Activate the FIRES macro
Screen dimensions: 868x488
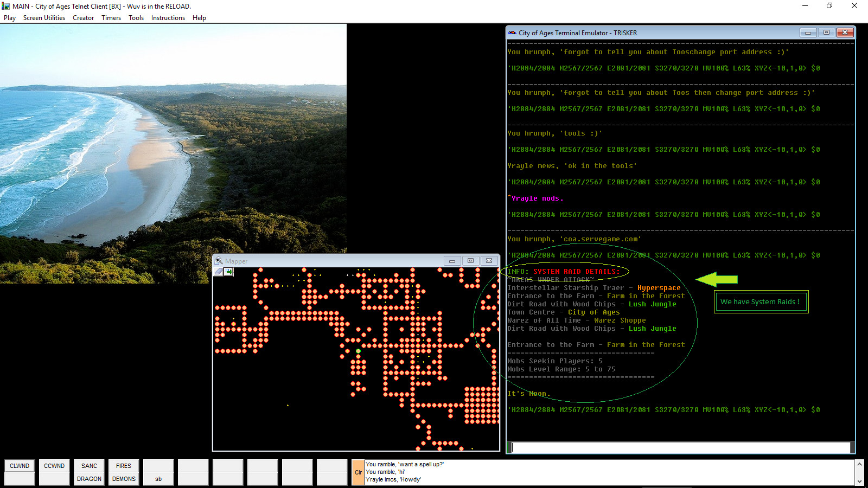click(x=123, y=465)
